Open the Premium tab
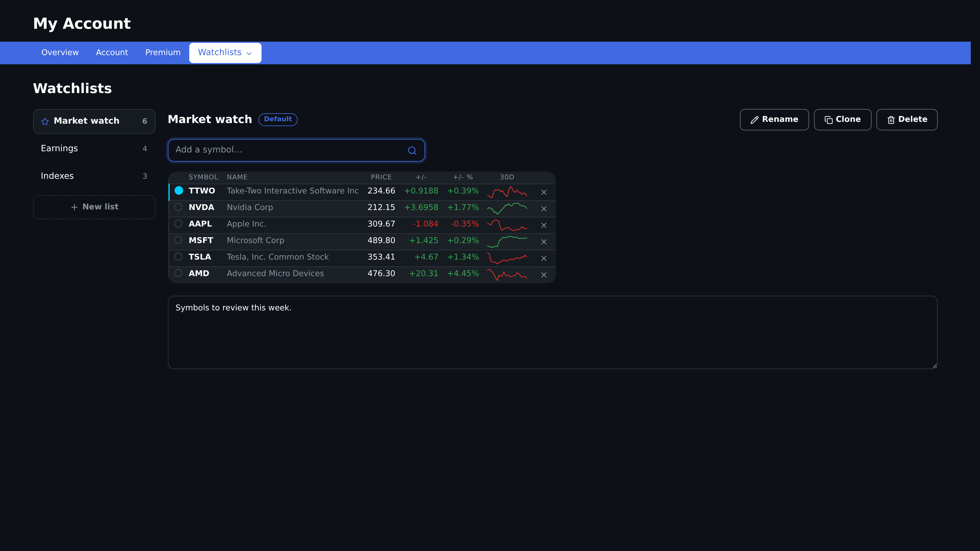This screenshot has width=980, height=551. [163, 52]
